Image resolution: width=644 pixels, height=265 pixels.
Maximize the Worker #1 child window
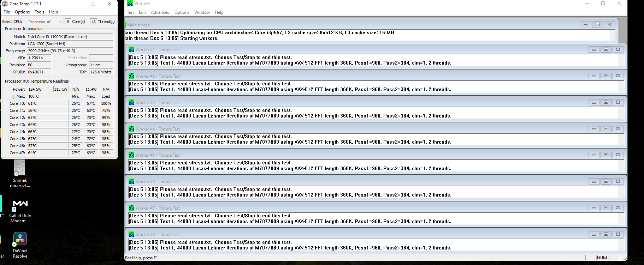(x=606, y=49)
